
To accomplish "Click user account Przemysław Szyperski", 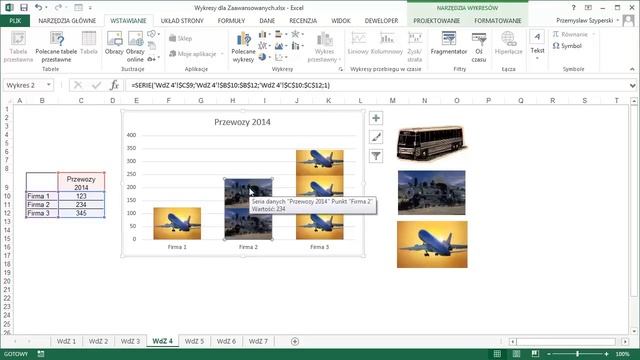I will (584, 20).
